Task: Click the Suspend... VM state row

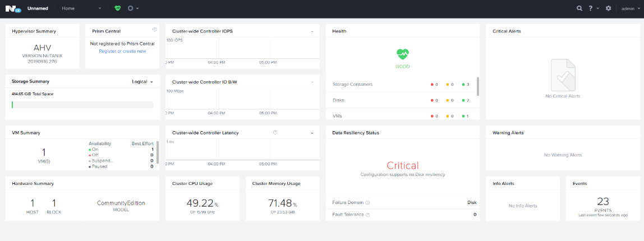Action: pyautogui.click(x=121, y=160)
